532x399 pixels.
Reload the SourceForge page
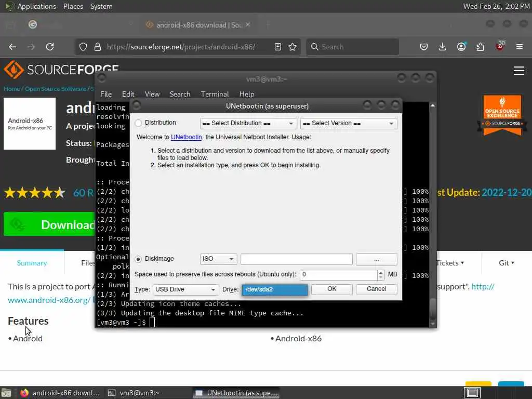(x=50, y=47)
